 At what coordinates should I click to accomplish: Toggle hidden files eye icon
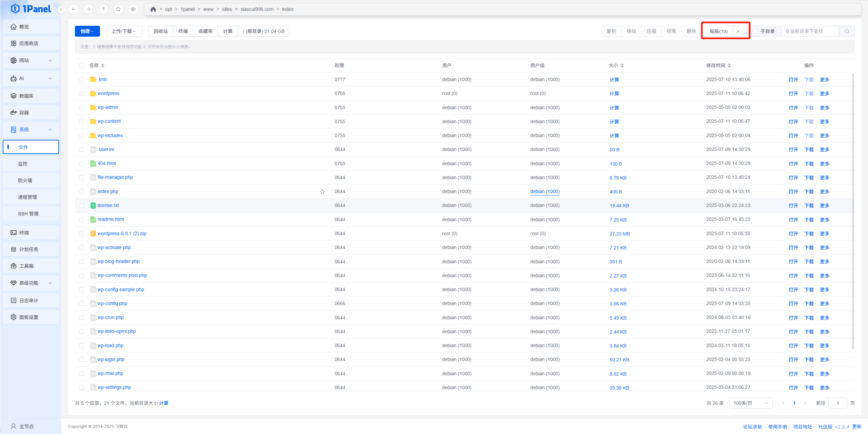(x=133, y=9)
